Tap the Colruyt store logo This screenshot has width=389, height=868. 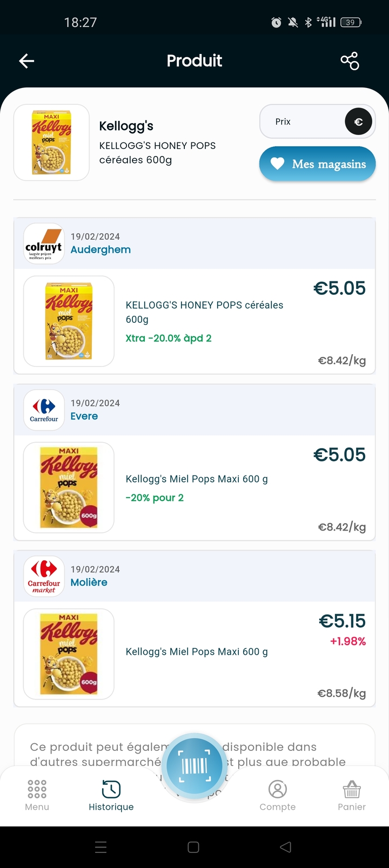[44, 244]
